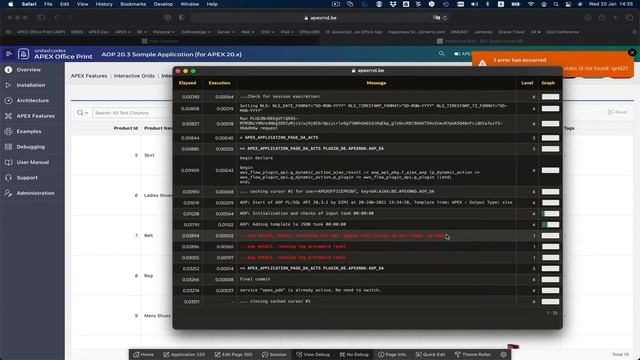640x360 pixels.
Task: Click Home in the developer toolbar
Action: pos(144,354)
